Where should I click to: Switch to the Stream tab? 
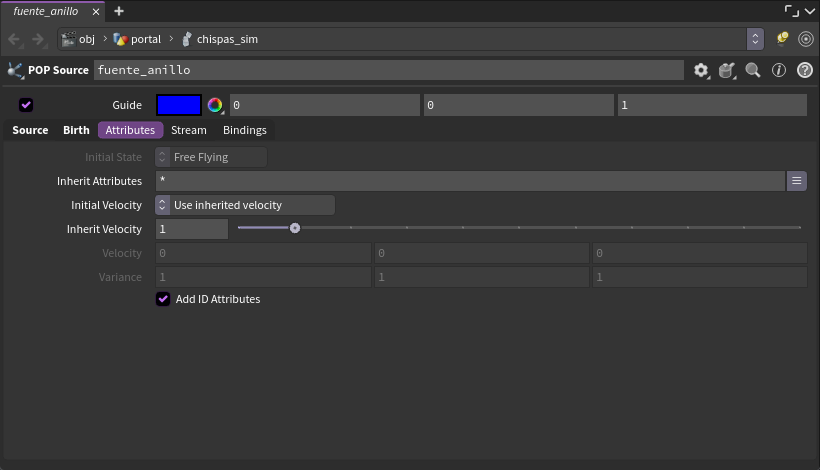tap(189, 130)
